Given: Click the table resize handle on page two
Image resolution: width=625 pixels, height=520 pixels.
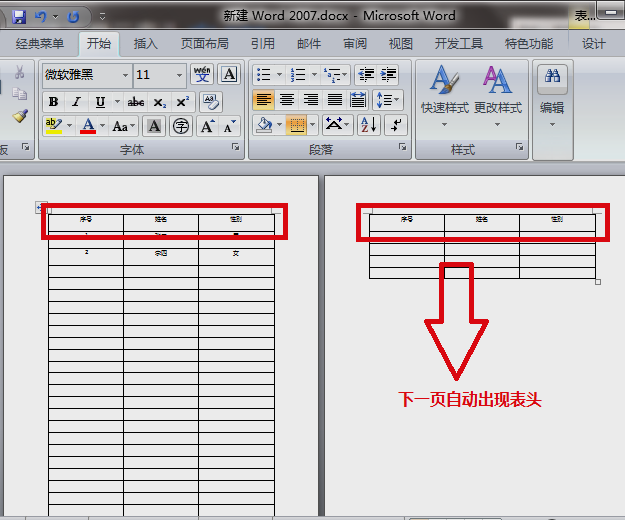Looking at the screenshot, I should [x=598, y=282].
